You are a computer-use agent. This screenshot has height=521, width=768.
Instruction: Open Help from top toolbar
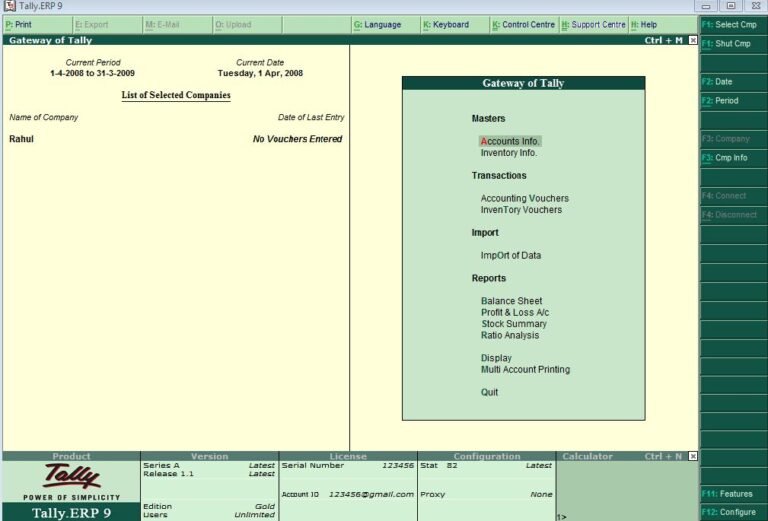[663, 24]
